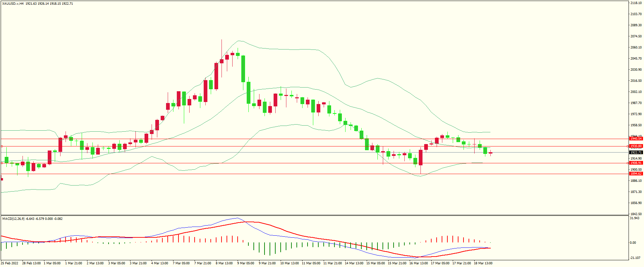The height and width of the screenshot is (267, 644).
Task: Click the -21.107 MACD scale value
Action: click(635, 258)
